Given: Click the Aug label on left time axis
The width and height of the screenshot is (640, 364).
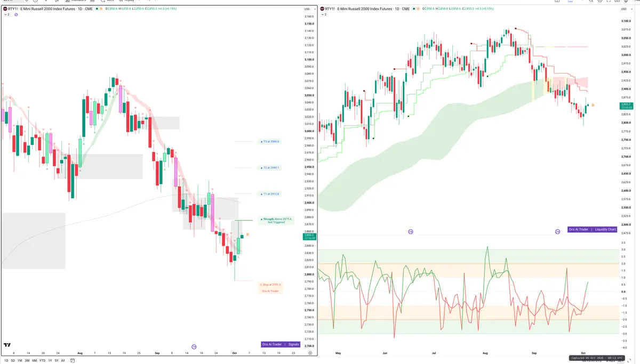Looking at the screenshot, I should 80,353.
